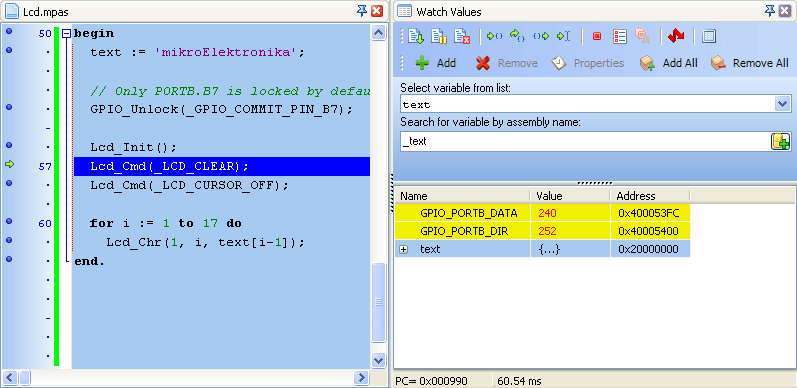Click the PORTB.B7 comment line
797x388 pixels.
click(x=230, y=91)
